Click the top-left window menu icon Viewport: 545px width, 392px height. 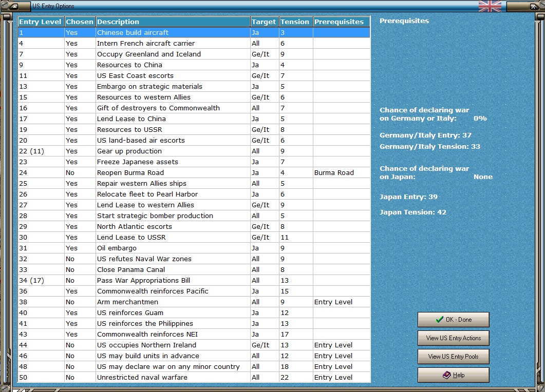pyautogui.click(x=14, y=6)
